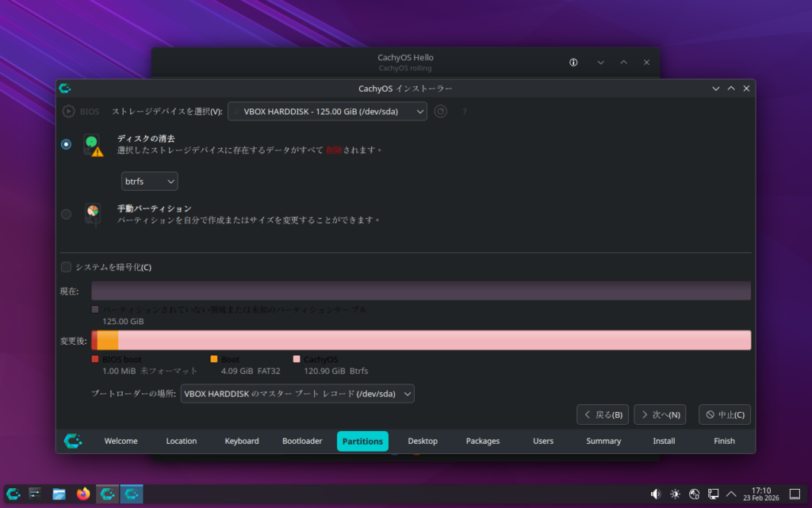Click the pink CachyOS partition bar segment

[435, 340]
